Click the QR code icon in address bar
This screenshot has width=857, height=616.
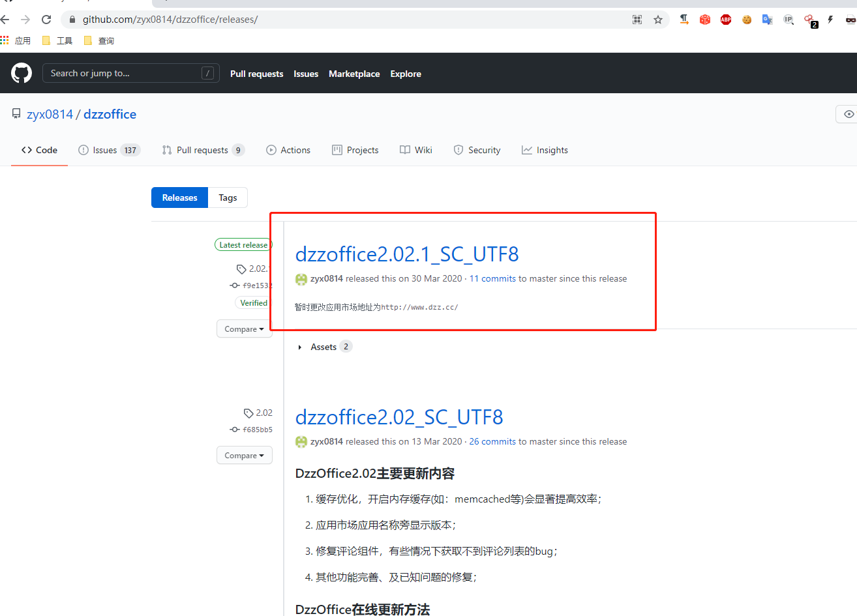pyautogui.click(x=637, y=20)
